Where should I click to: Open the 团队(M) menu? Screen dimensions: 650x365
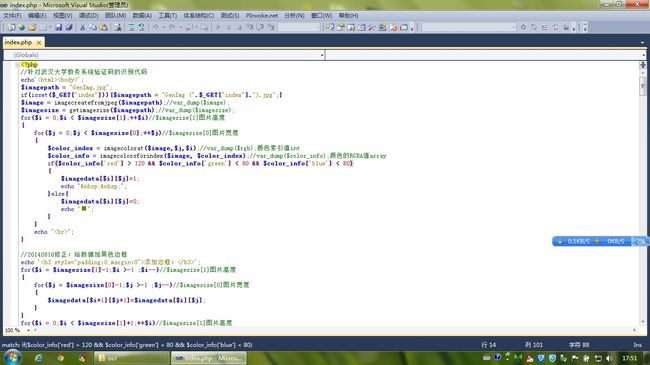click(115, 15)
